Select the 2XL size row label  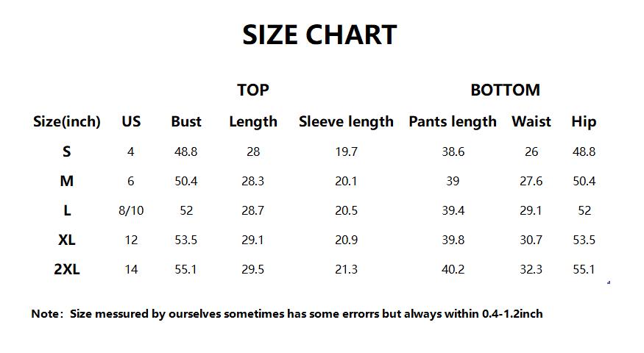pos(66,269)
